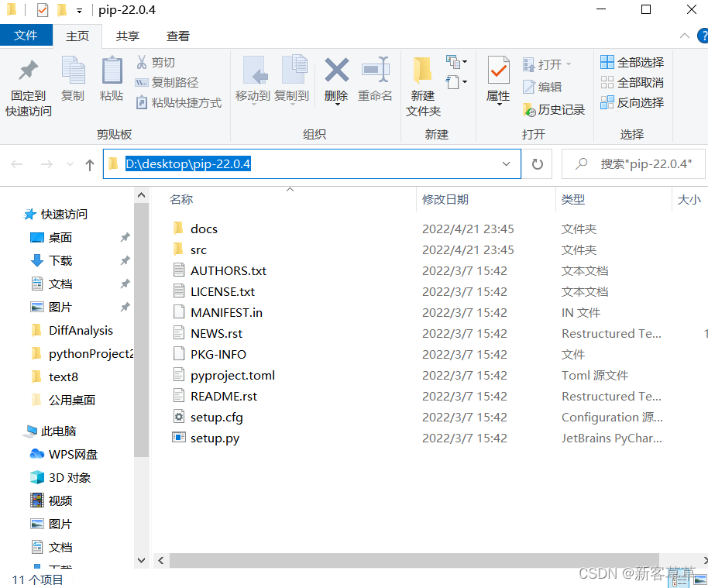Click the Copy icon in the ribbon
Viewport: 708px width, 588px height.
point(73,70)
